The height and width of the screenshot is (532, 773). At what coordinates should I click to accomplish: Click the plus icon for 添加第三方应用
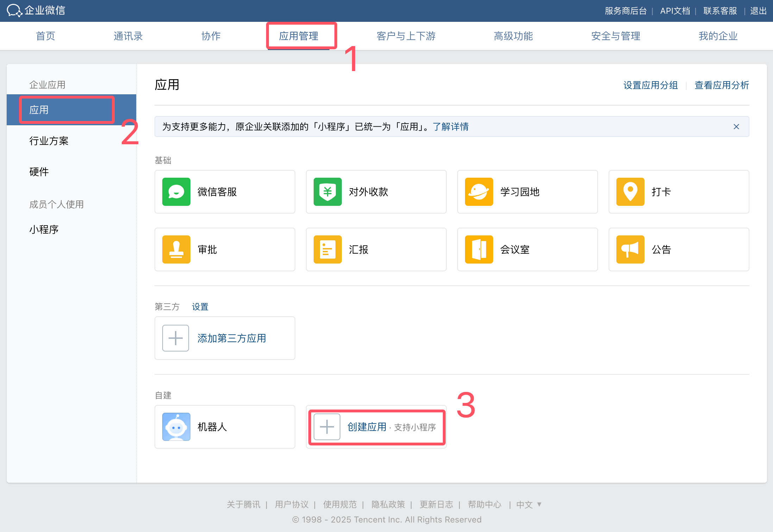pos(175,338)
